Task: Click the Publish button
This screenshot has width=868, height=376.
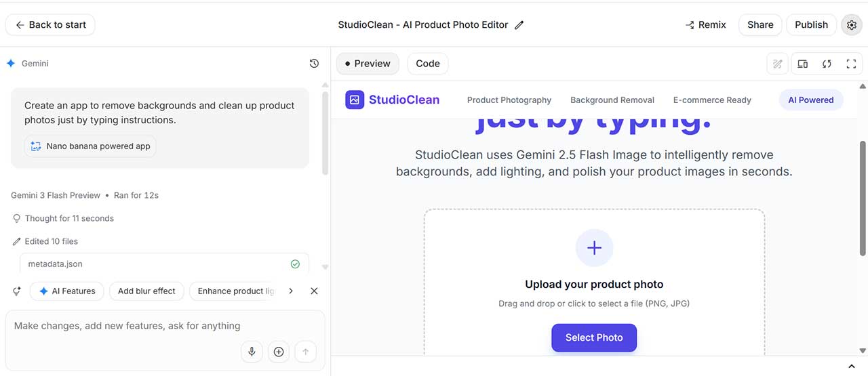Action: point(812,25)
